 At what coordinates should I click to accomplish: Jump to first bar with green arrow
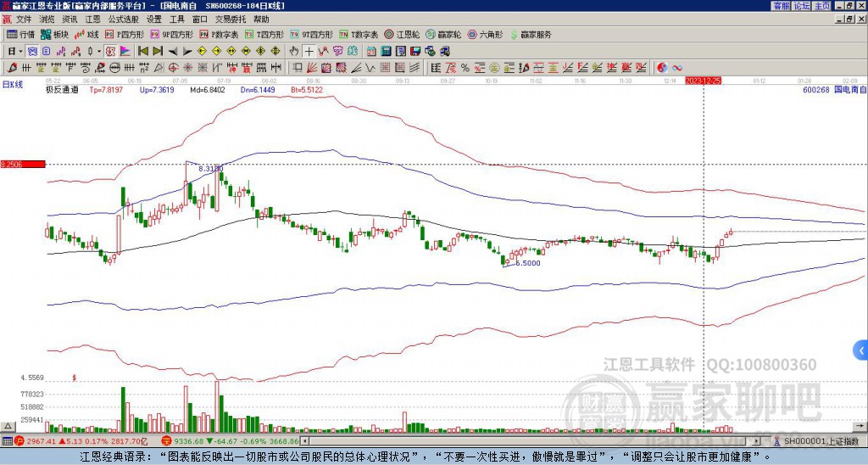(x=142, y=52)
